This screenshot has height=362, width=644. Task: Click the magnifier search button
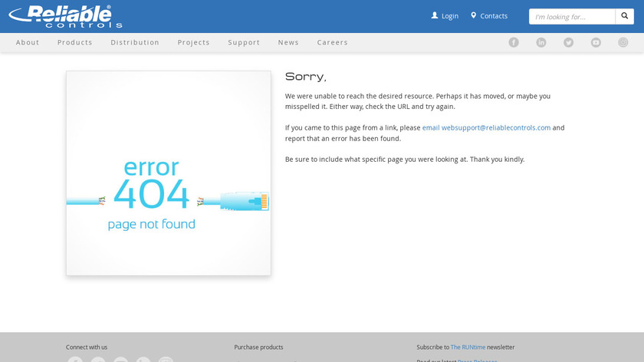(x=625, y=16)
